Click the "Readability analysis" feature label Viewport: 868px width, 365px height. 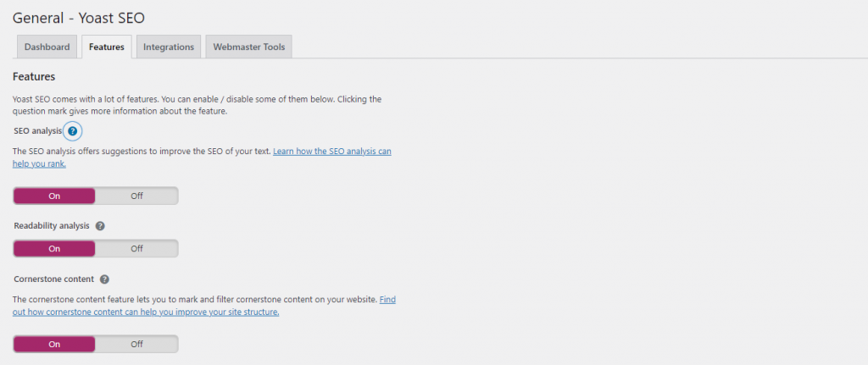[x=52, y=226]
